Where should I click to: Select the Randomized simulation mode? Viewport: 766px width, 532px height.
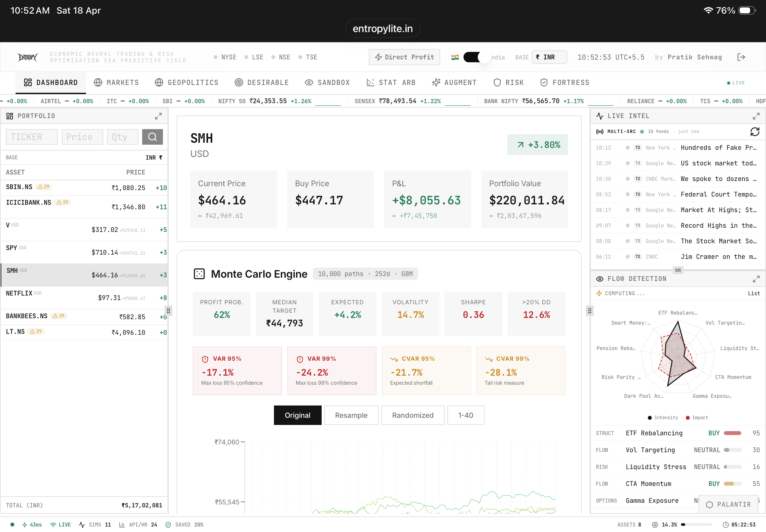(413, 415)
